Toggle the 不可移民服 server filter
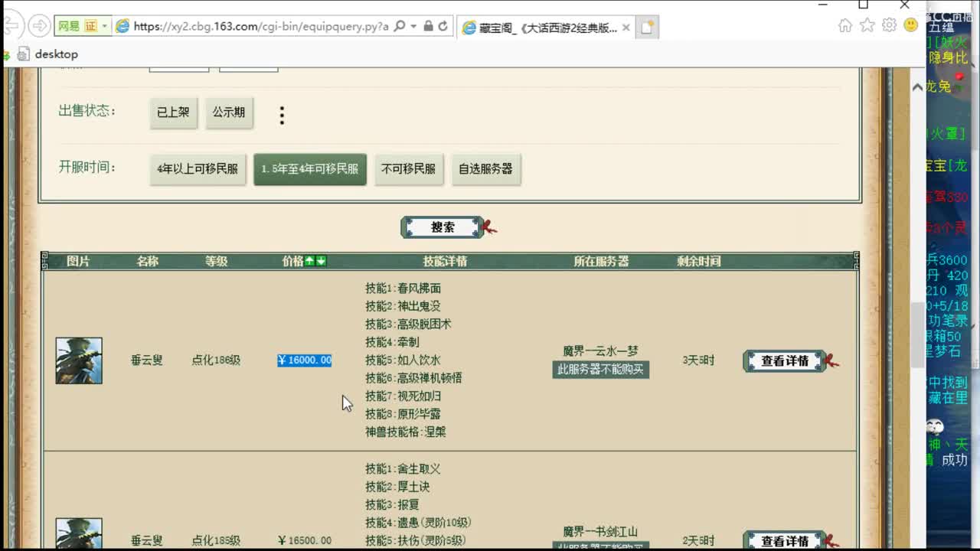980x551 pixels. [x=409, y=169]
